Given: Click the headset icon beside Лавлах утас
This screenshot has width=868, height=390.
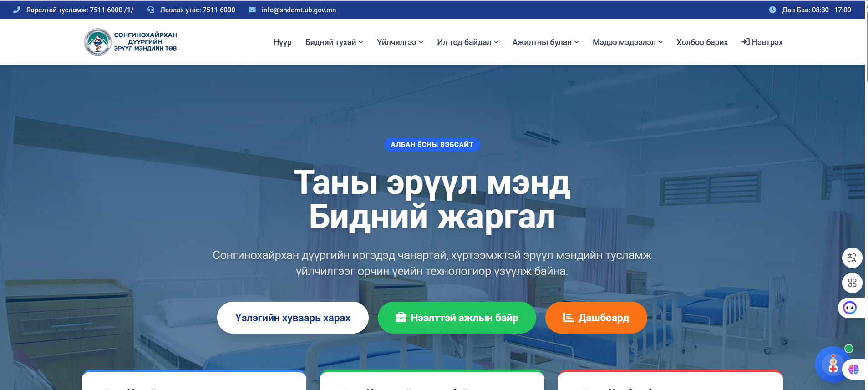Looking at the screenshot, I should pos(151,10).
